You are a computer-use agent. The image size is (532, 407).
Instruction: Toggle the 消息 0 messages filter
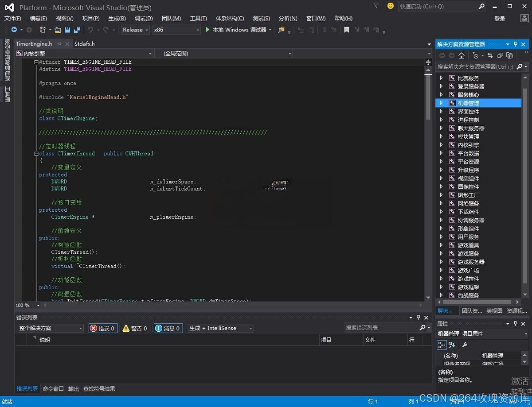pos(168,328)
